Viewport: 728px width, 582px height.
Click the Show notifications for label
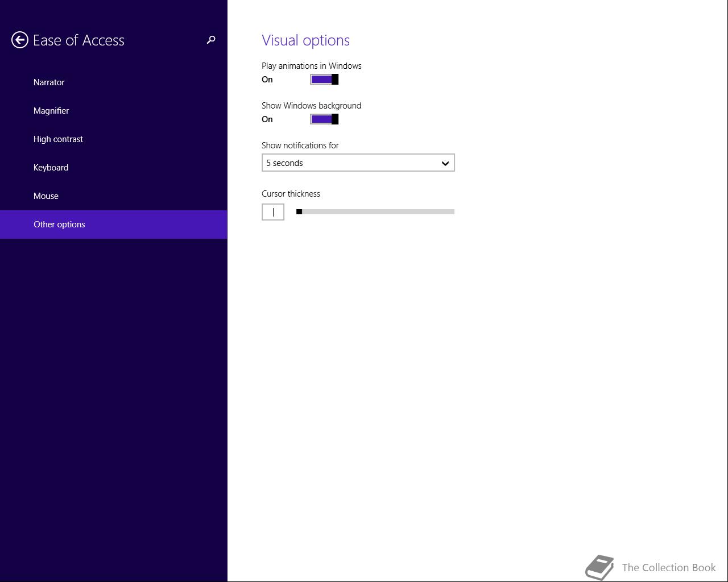(300, 145)
